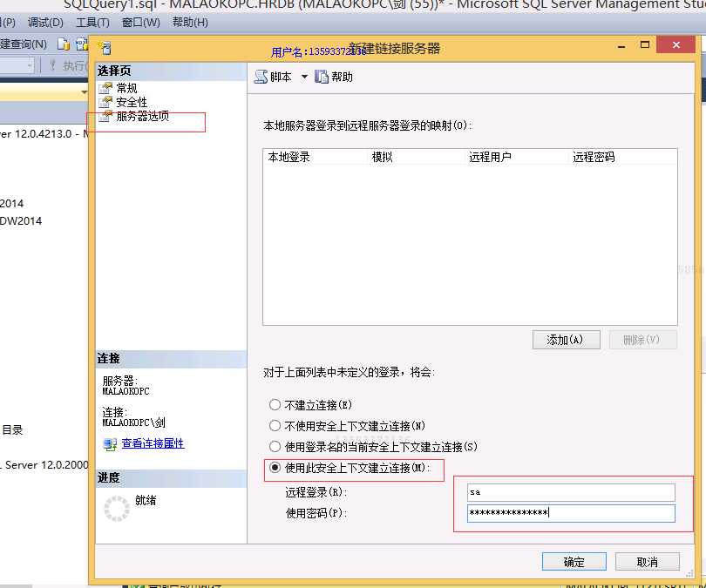The image size is (706, 588).
Task: Cancel with the 取消 button
Action: [x=647, y=562]
